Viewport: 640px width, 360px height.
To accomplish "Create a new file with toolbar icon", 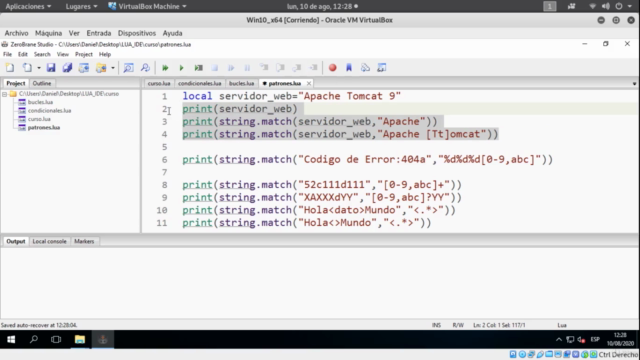I will pos(10,68).
